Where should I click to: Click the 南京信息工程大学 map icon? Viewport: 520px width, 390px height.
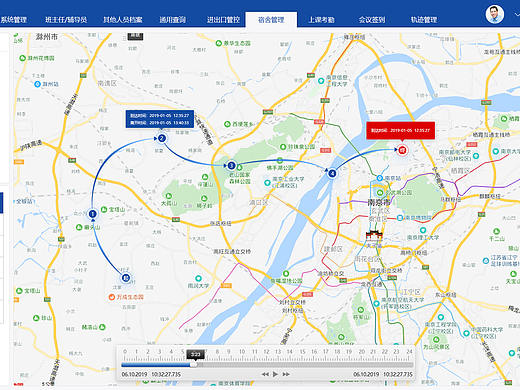[x=321, y=81]
